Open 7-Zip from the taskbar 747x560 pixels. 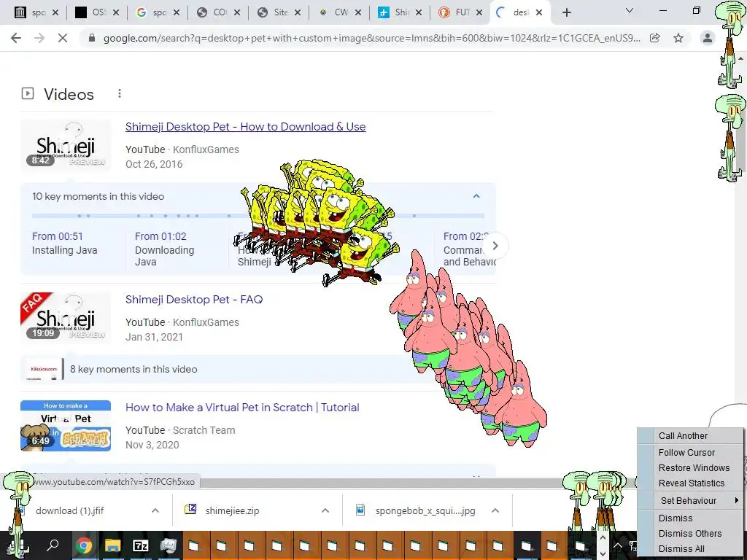141,545
